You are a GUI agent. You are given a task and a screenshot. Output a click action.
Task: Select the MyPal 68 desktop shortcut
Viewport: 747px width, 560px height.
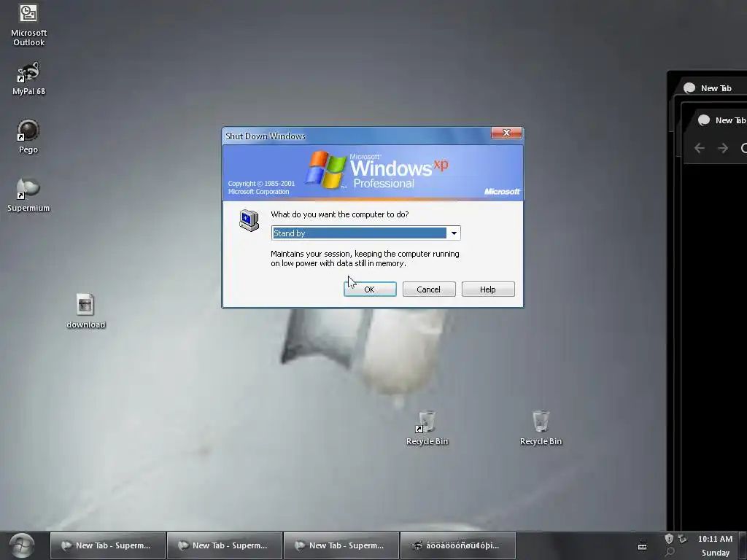pos(28,79)
